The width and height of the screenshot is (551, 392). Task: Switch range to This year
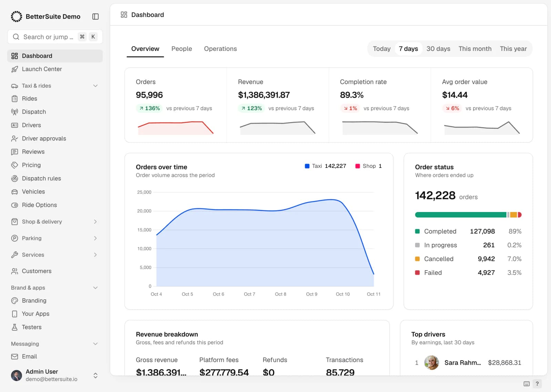pyautogui.click(x=513, y=49)
